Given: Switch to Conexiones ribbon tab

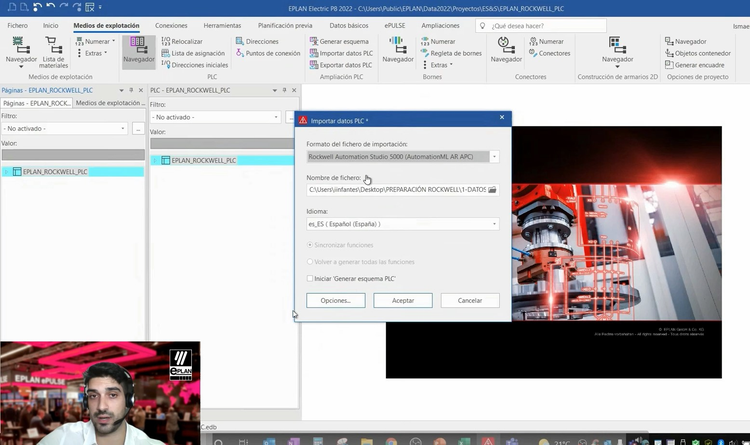Looking at the screenshot, I should [x=171, y=25].
